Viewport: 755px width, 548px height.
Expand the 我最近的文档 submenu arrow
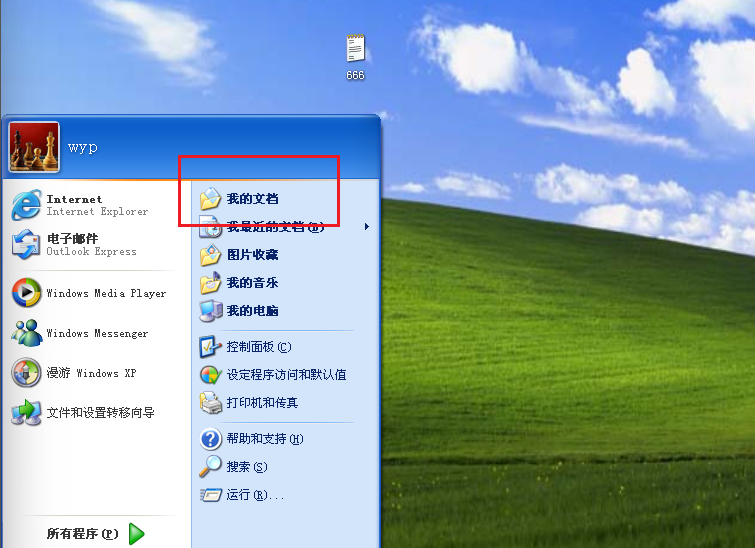367,226
